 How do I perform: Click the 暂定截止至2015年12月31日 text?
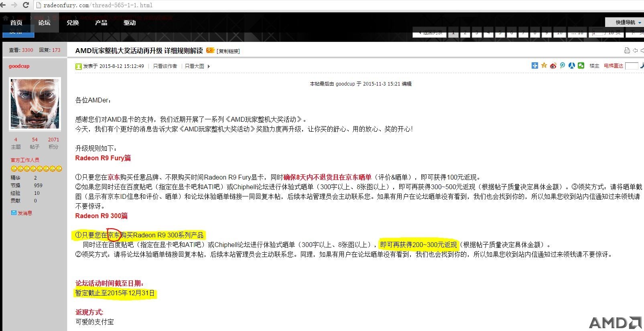point(115,293)
